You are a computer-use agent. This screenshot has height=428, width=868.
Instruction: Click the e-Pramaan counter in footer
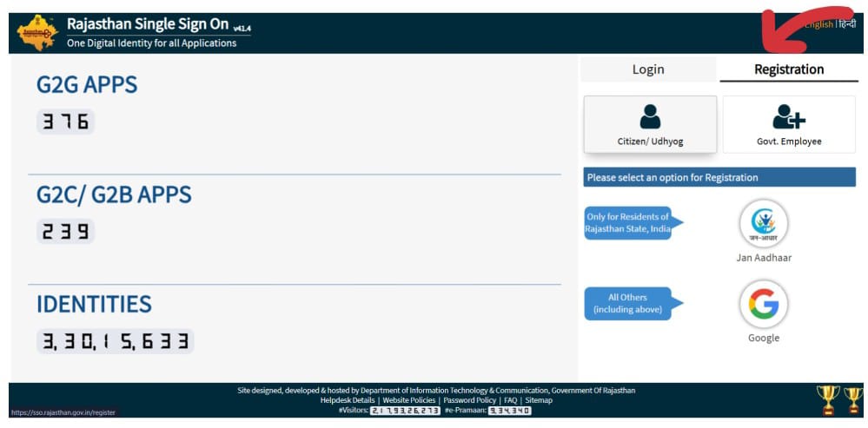510,411
